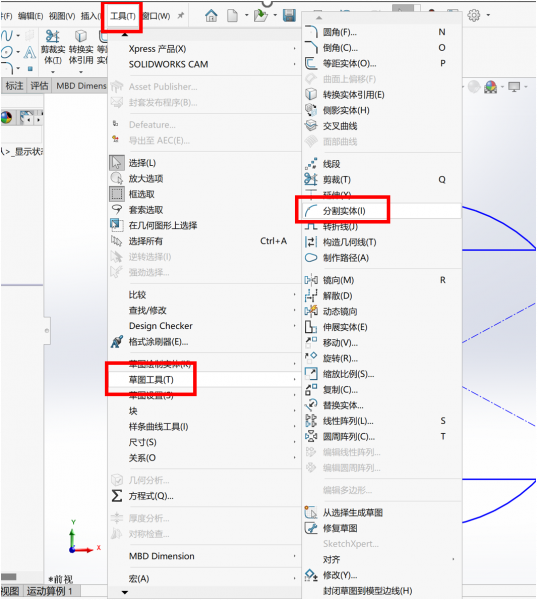This screenshot has width=537, height=600.
Task: Open dropdown arrow next to settings gear
Action: pos(488,15)
